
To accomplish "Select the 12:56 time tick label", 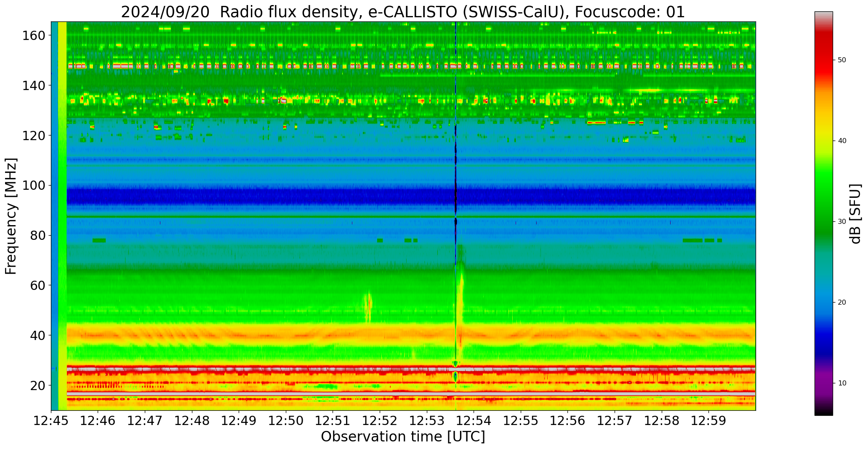I will pyautogui.click(x=567, y=421).
